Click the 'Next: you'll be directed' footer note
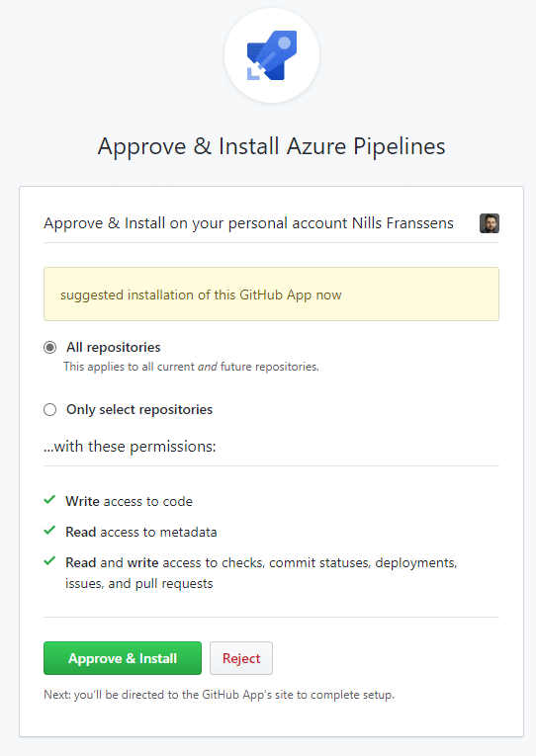Screen dimensions: 536x756 (219, 695)
